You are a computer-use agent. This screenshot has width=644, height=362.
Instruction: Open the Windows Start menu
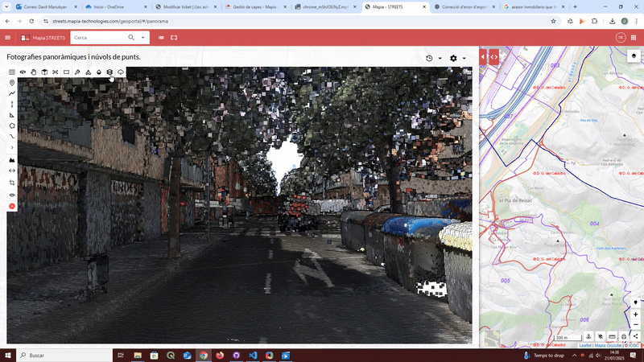(x=8, y=355)
